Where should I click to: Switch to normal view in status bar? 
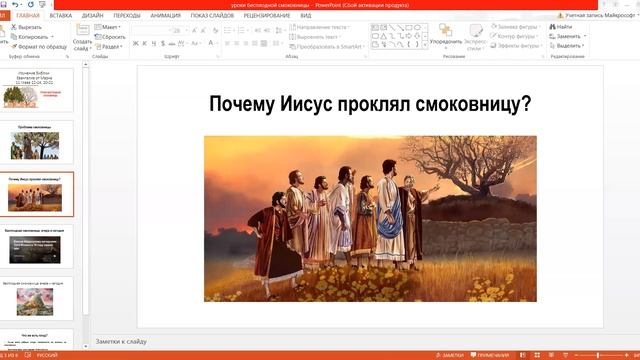tap(523, 355)
